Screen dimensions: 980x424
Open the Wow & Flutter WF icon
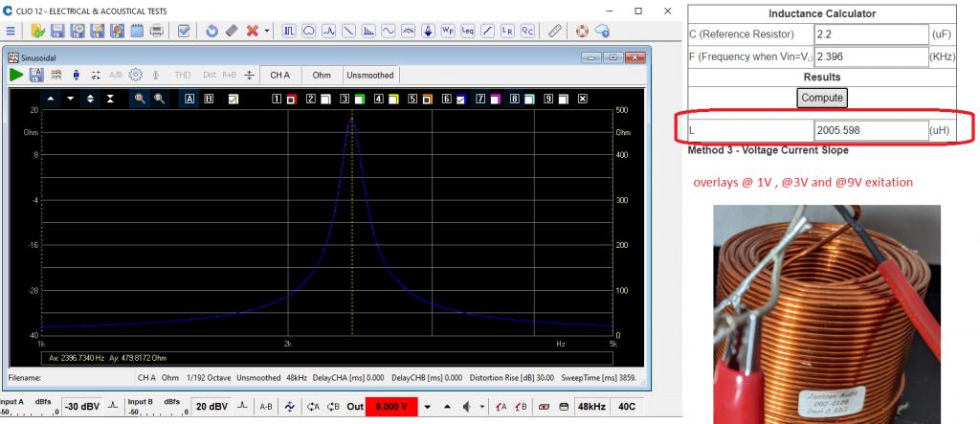(x=448, y=31)
